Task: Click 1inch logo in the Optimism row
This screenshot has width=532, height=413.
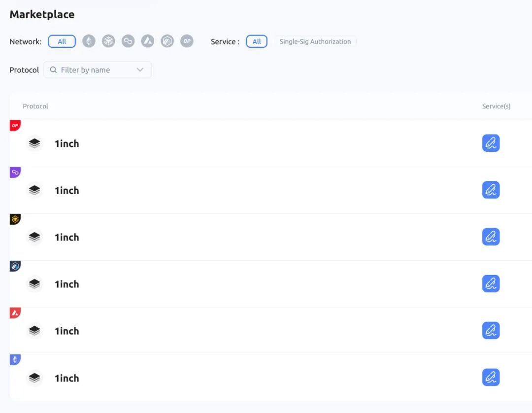Action: (x=34, y=143)
